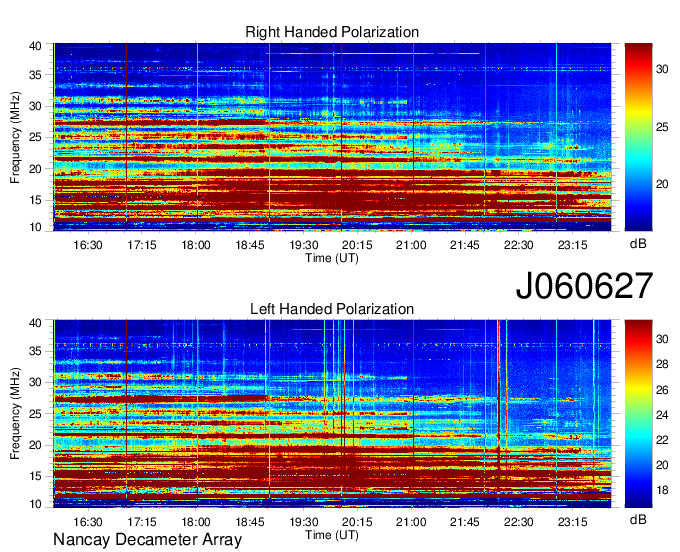This screenshot has width=680, height=552.
Task: Click the 40 MHz tick of Right Handed plot
Action: pyautogui.click(x=36, y=46)
